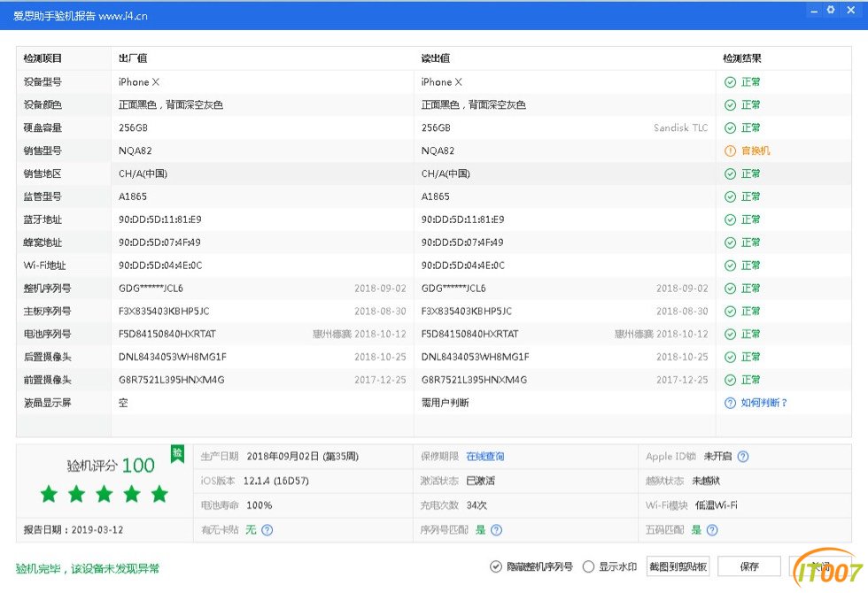Click 读出值 G8R7521L395HNXM4G camera serial
This screenshot has width=868, height=593.
[x=474, y=380]
